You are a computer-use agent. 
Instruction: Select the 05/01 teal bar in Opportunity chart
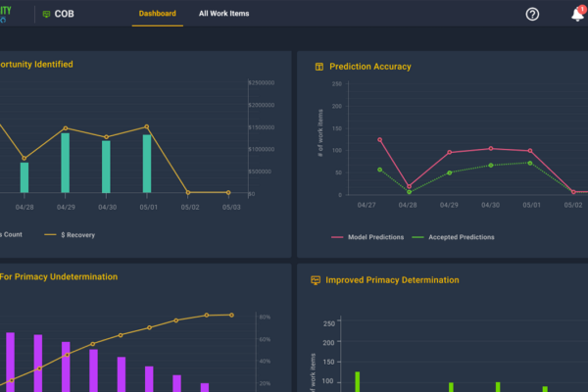tap(147, 164)
